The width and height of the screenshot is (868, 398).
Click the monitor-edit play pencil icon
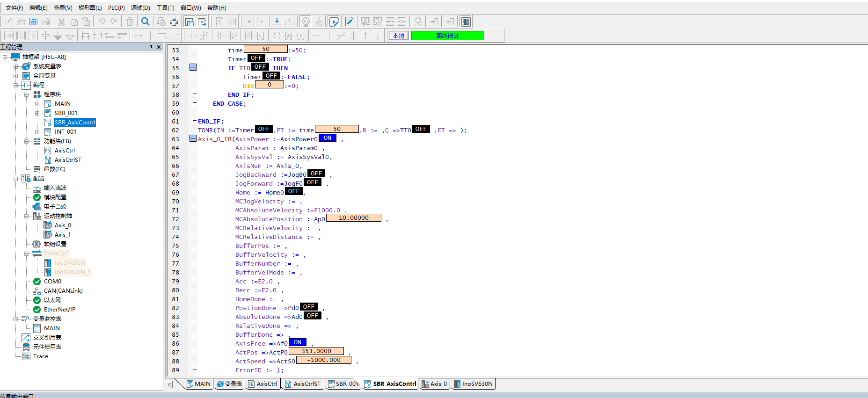(334, 22)
